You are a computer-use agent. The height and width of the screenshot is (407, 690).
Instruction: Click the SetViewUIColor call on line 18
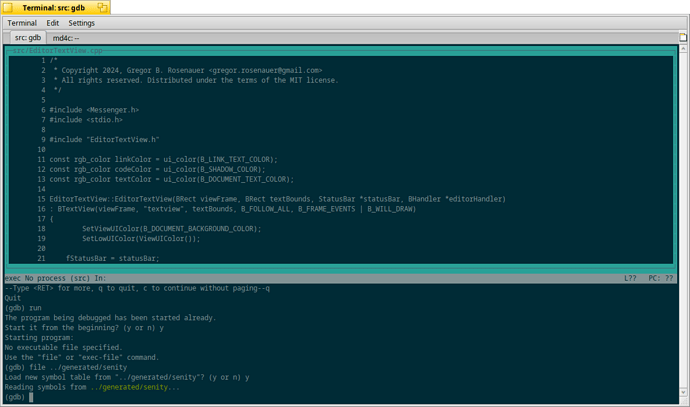[172, 229]
